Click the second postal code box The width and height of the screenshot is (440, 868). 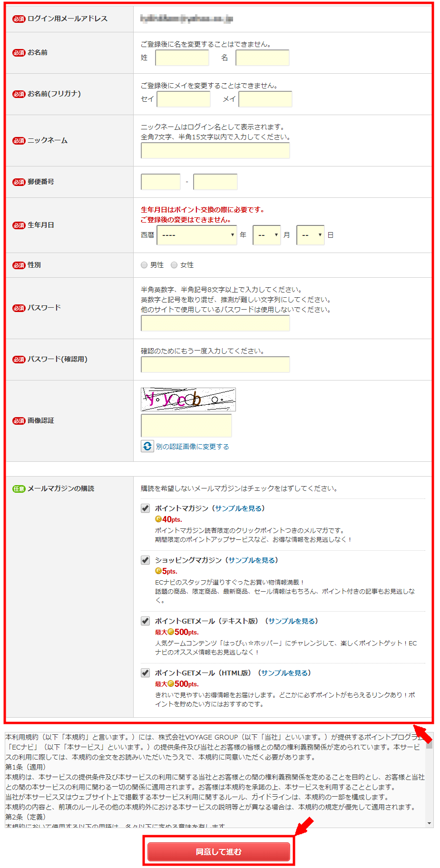click(x=215, y=182)
